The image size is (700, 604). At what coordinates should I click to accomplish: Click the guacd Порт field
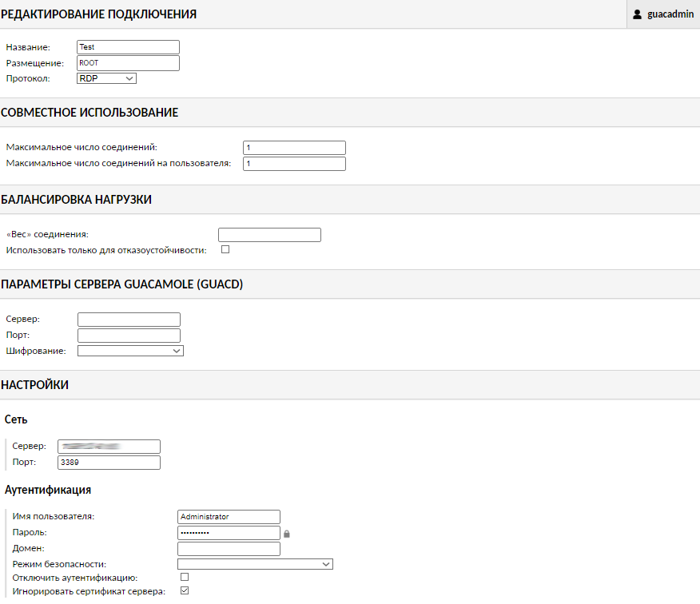coord(129,336)
